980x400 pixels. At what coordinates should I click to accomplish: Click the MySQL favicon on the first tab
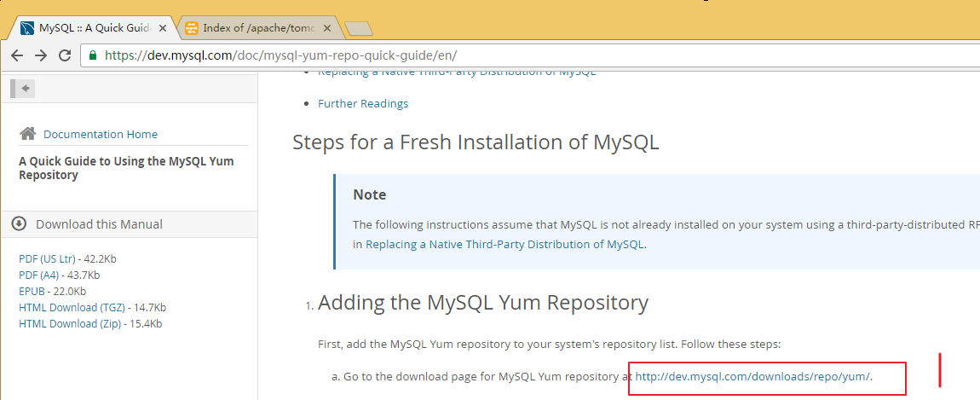point(27,28)
